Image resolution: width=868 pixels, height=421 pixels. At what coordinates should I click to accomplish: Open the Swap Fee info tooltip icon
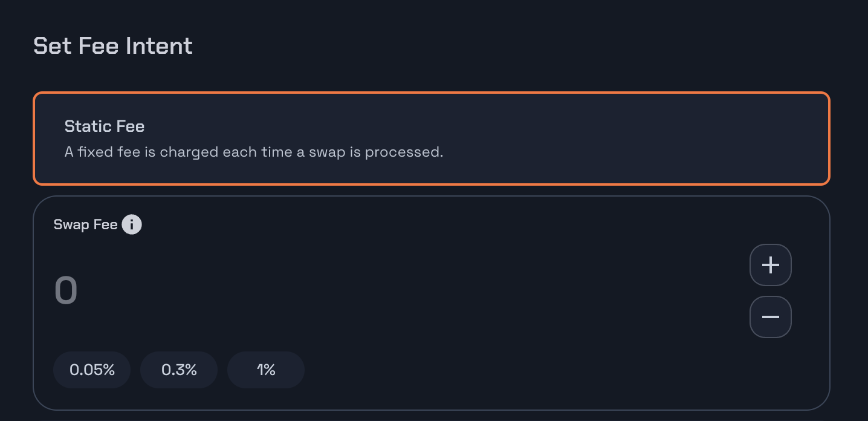(132, 225)
